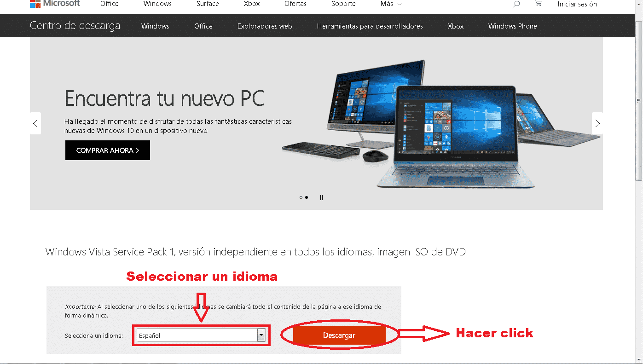Open Soporte in top navigation
This screenshot has height=364, width=643.
[343, 4]
